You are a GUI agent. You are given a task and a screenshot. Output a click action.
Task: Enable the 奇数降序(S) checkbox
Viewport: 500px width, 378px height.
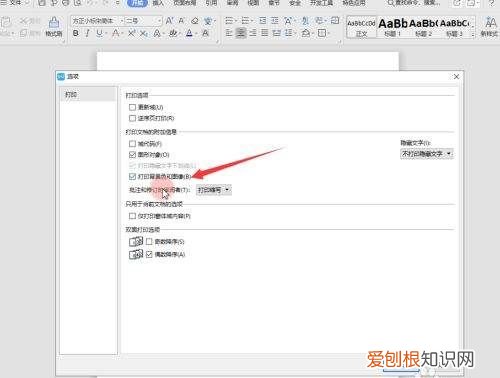[149, 241]
